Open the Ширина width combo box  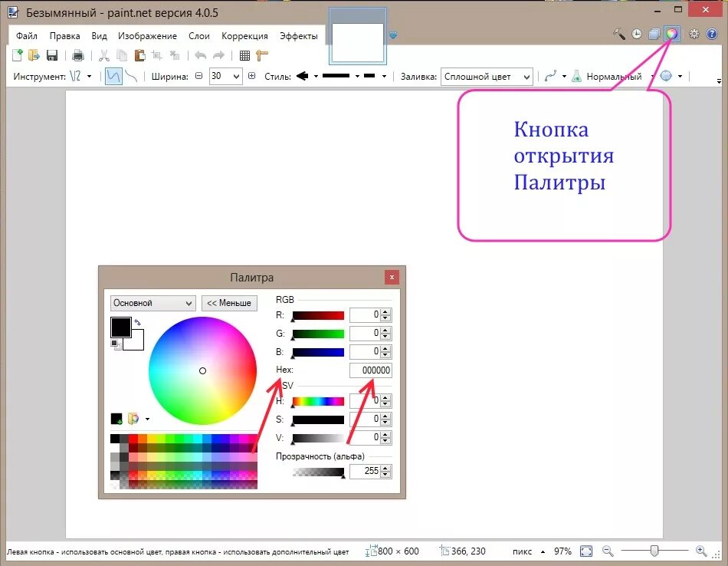[225, 76]
